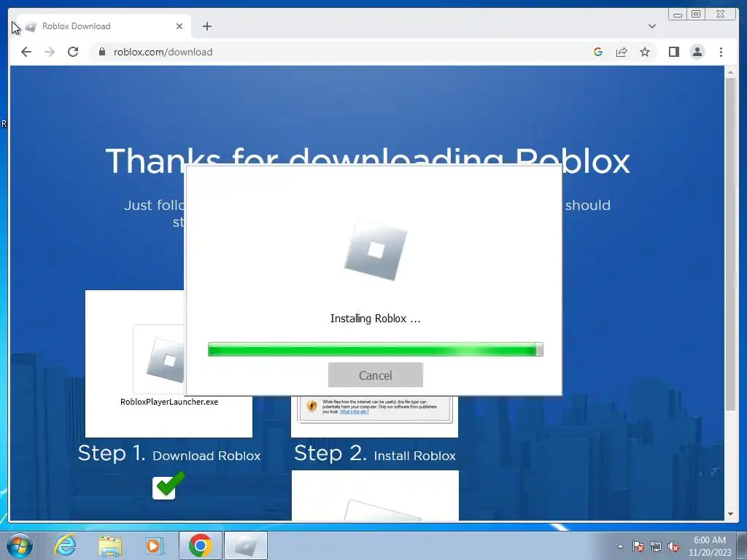747x560 pixels.
Task: Bookmark this page with the star icon
Action: click(x=645, y=52)
